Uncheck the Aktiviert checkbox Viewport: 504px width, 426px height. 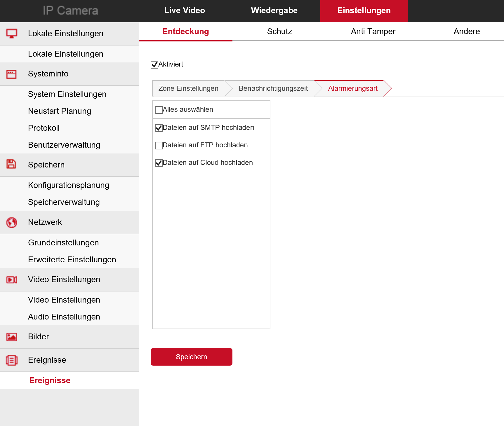pyautogui.click(x=154, y=64)
